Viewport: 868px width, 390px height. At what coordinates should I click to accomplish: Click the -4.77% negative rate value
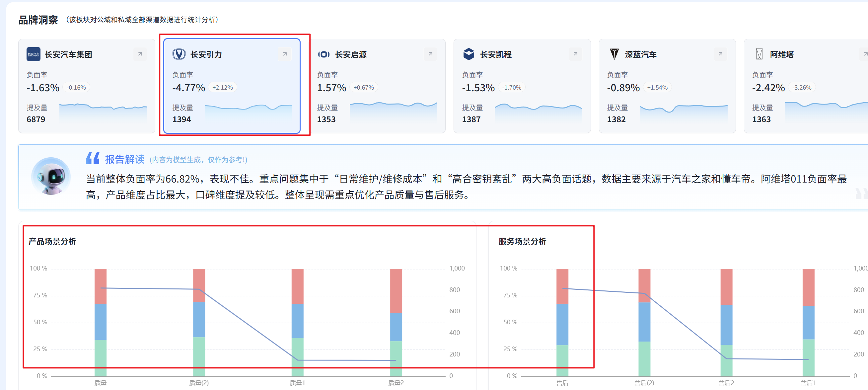click(188, 88)
